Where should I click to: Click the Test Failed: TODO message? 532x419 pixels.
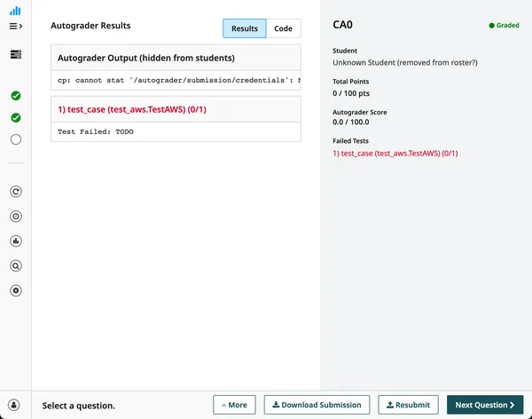[x=96, y=132]
